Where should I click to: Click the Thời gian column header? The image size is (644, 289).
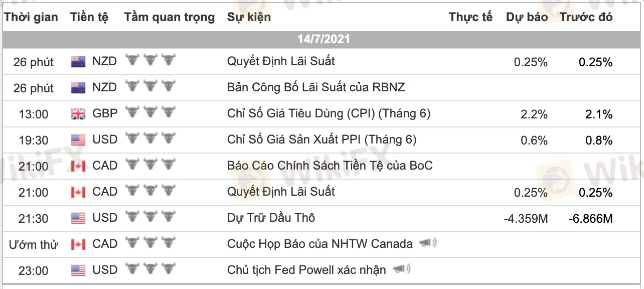pos(31,17)
